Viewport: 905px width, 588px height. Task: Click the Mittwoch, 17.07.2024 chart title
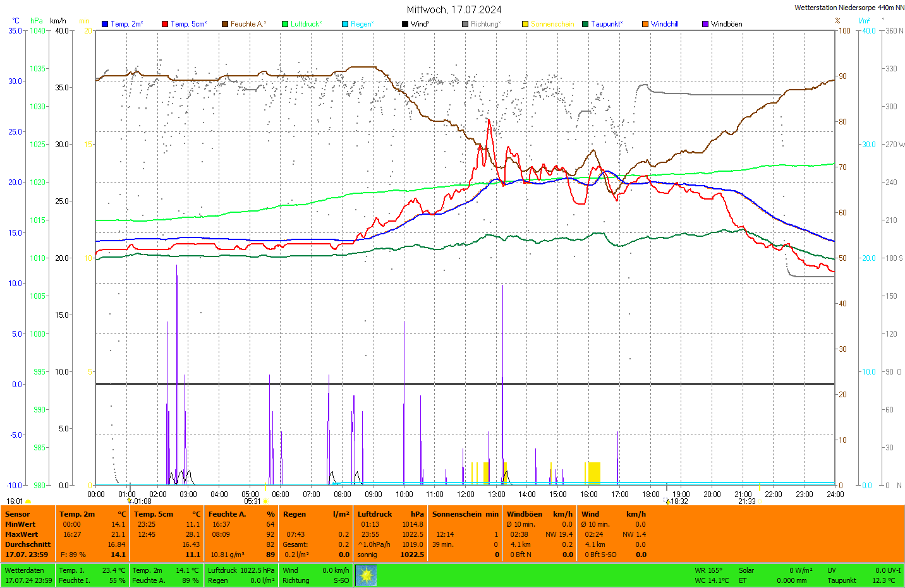coord(454,9)
